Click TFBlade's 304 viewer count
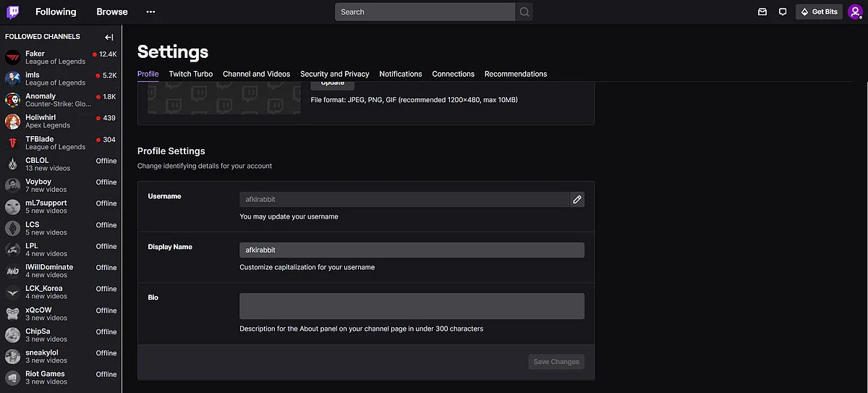The height and width of the screenshot is (393, 868). coord(109,140)
